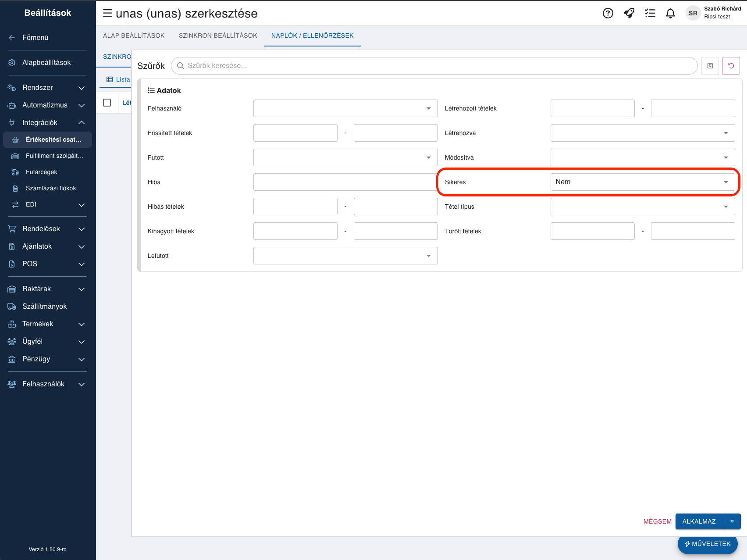Change the Sikeres dropdown set to Nem
The width and height of the screenshot is (747, 560).
point(643,182)
